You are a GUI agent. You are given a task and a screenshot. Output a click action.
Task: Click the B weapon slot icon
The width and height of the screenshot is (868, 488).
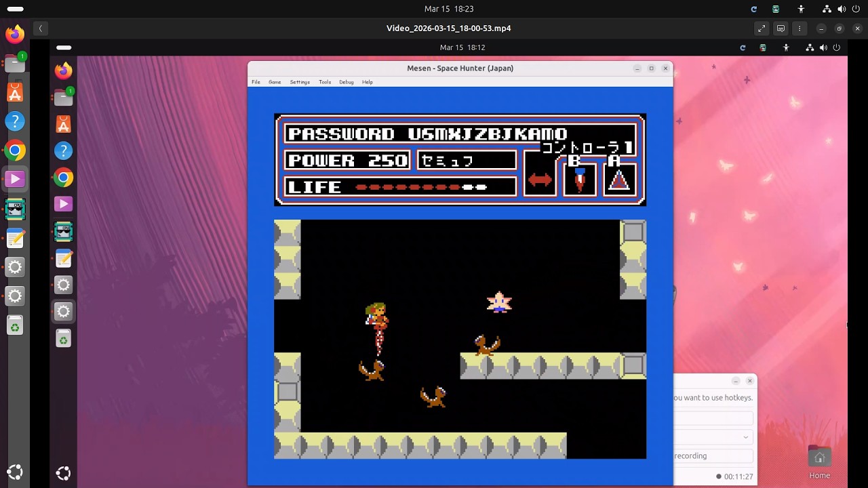(x=580, y=180)
